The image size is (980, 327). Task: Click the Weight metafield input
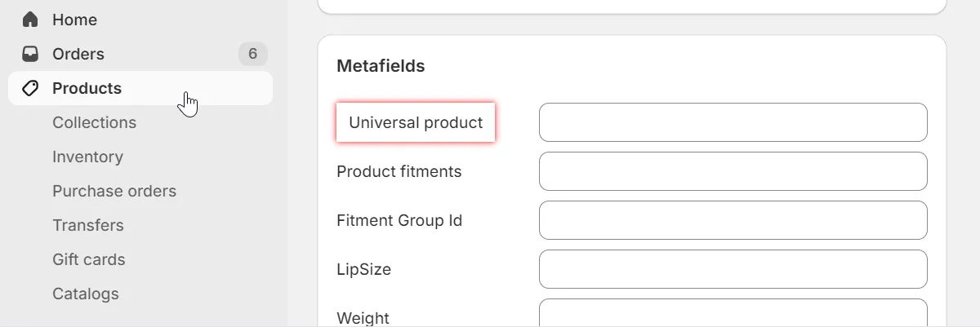733,314
